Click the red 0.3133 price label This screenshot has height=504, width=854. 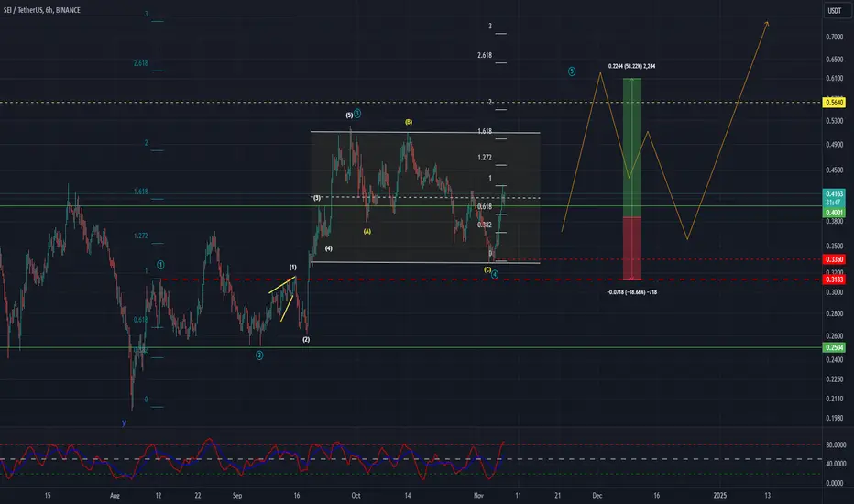[834, 279]
